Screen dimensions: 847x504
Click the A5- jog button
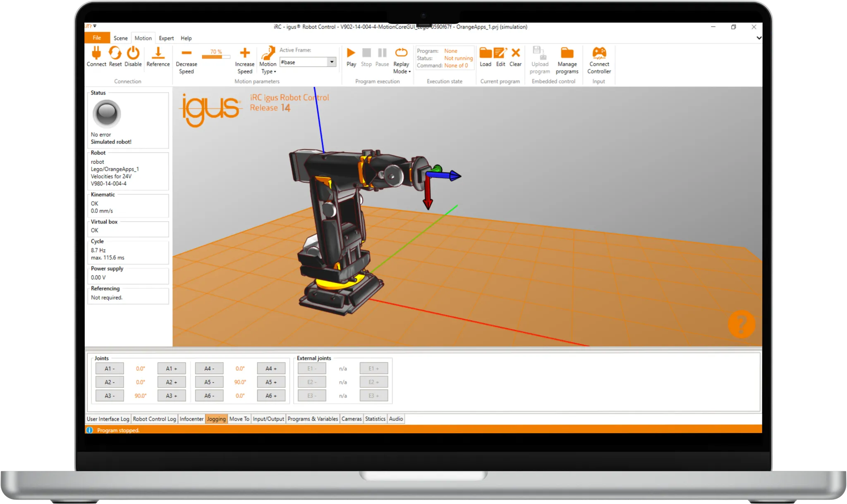coord(209,382)
